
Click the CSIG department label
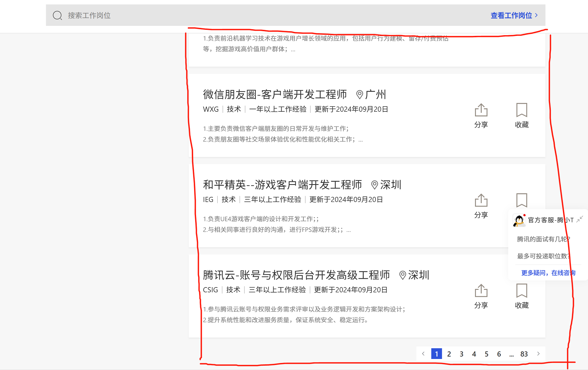pyautogui.click(x=211, y=290)
